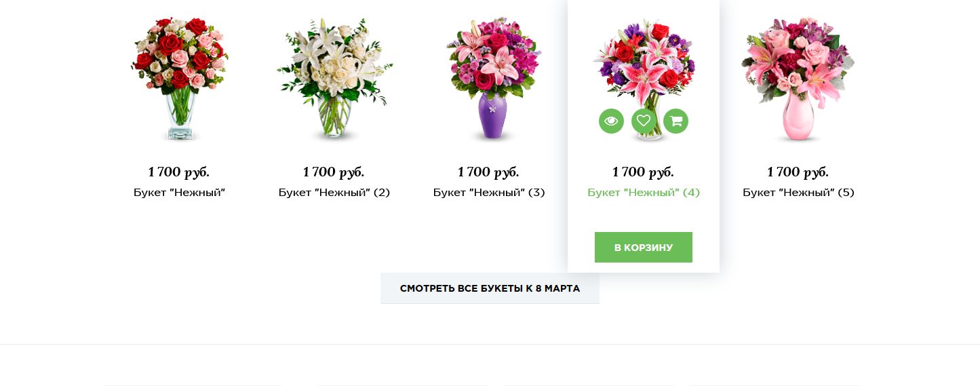Open the Букет "Нежный" (4) product link

point(644,193)
